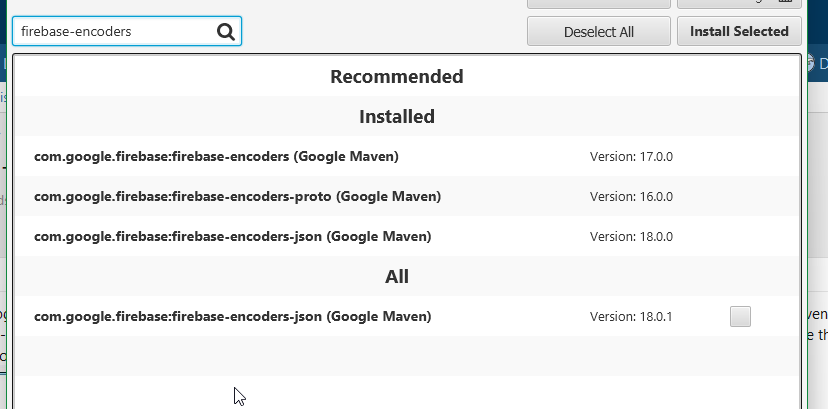Collapse the All section header

pyautogui.click(x=397, y=276)
